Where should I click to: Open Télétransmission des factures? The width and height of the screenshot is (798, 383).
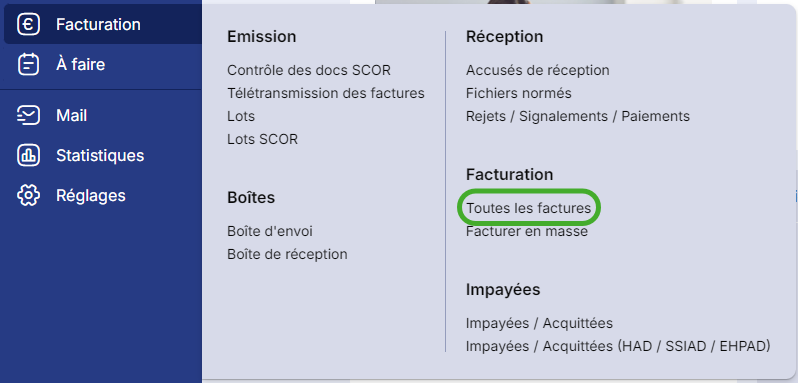(326, 93)
